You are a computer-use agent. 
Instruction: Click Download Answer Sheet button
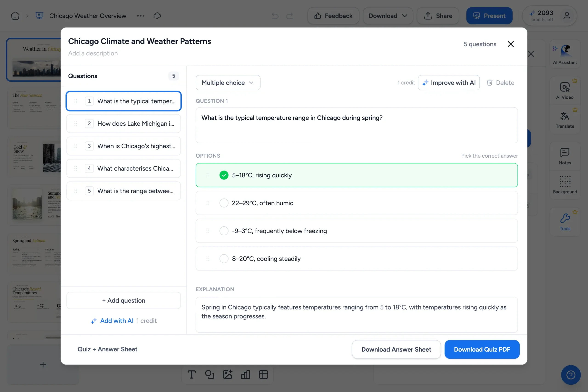(396, 349)
